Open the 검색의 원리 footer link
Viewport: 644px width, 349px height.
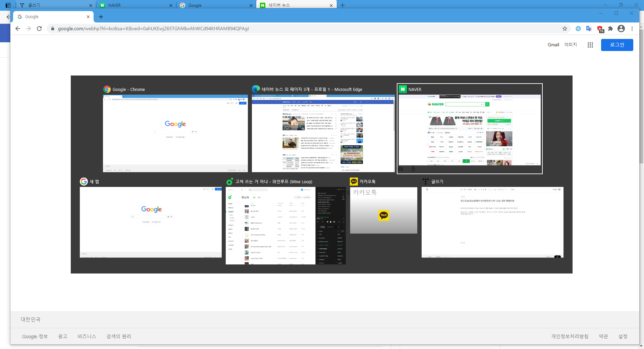coord(119,337)
